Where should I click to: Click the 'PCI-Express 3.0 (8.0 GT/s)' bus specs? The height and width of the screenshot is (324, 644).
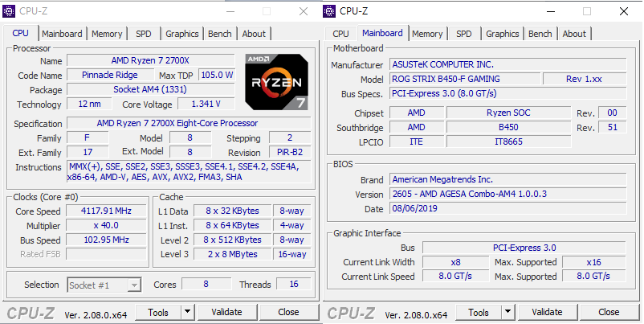[508, 93]
